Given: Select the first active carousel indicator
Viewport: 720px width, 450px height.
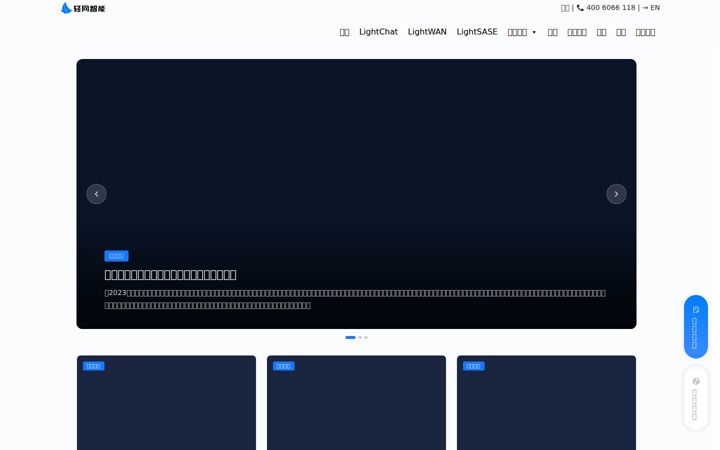Looking at the screenshot, I should [x=350, y=338].
